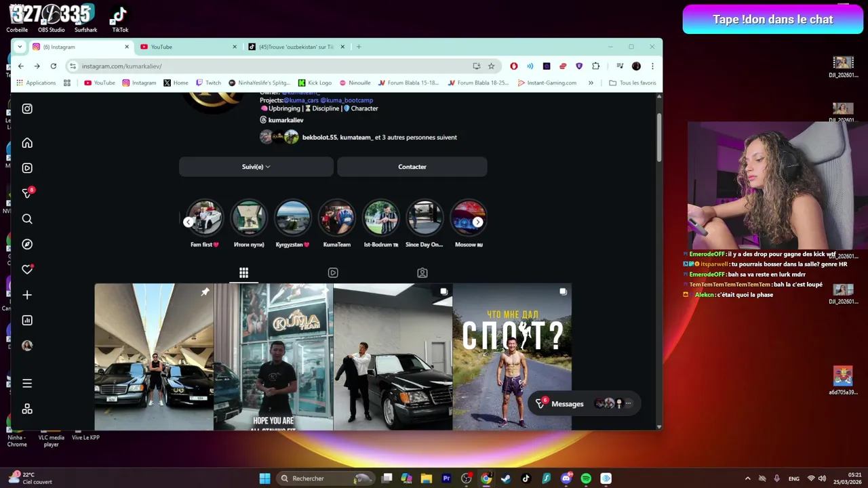Go back to the previous page in Chrome

21,66
